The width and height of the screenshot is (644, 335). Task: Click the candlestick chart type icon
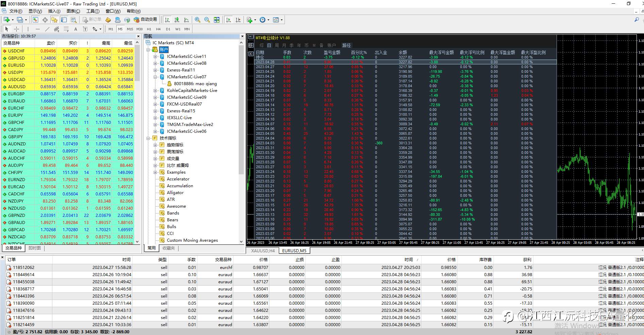point(177,20)
